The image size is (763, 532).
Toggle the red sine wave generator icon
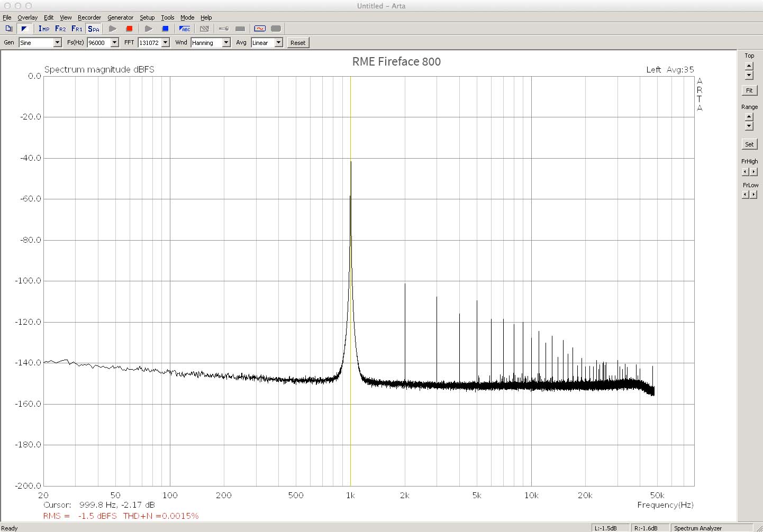[260, 29]
